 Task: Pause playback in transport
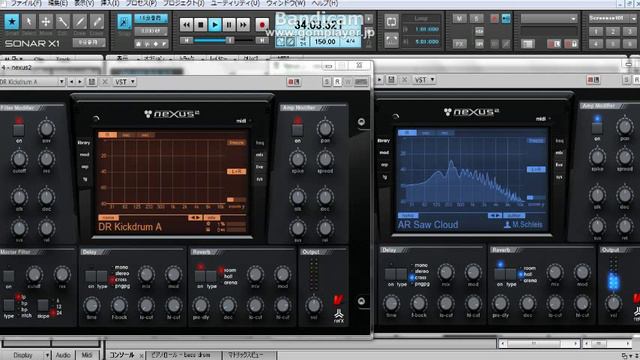click(x=229, y=25)
